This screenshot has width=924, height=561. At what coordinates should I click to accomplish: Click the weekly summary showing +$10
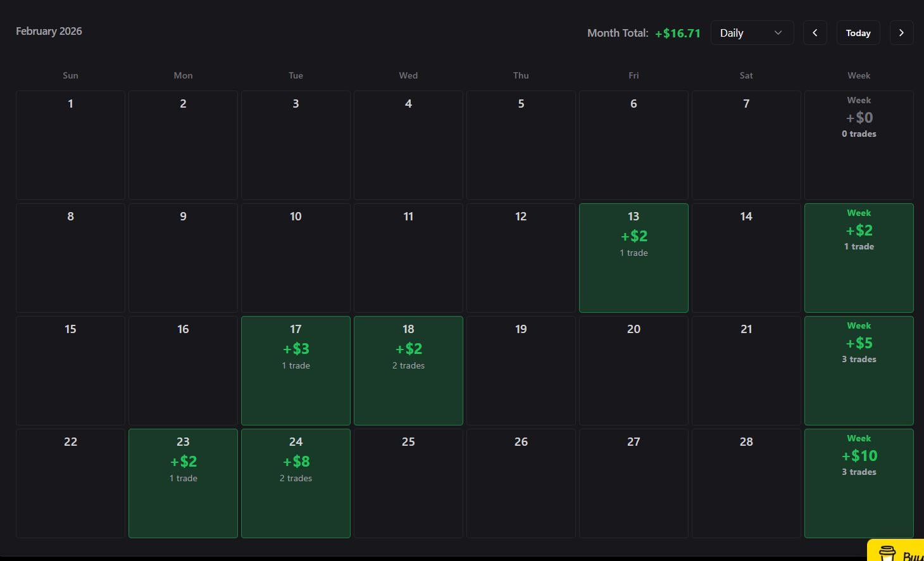[x=859, y=483]
